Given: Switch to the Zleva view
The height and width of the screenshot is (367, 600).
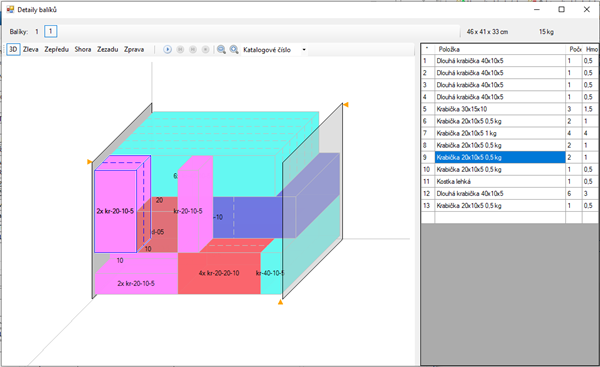Looking at the screenshot, I should coord(31,49).
